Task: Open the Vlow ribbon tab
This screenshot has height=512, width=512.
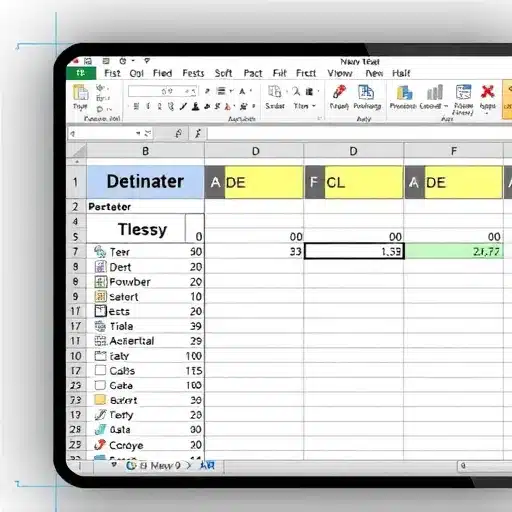Action: [x=340, y=73]
